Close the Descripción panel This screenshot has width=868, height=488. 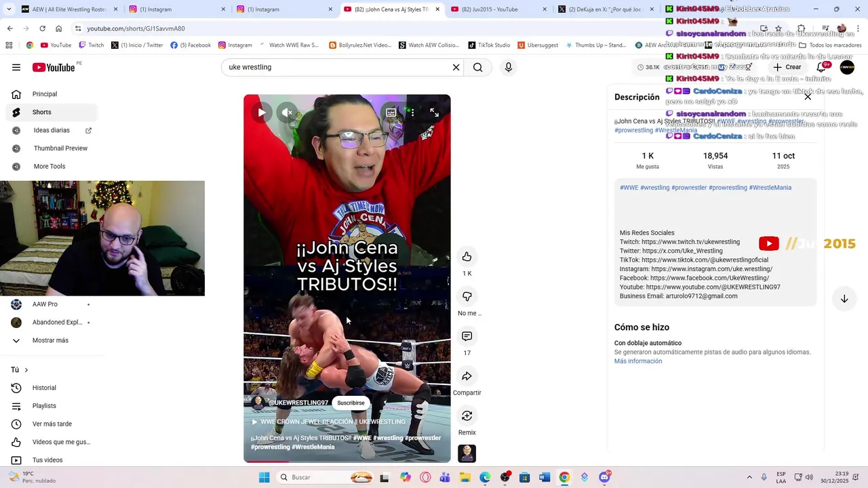point(808,97)
